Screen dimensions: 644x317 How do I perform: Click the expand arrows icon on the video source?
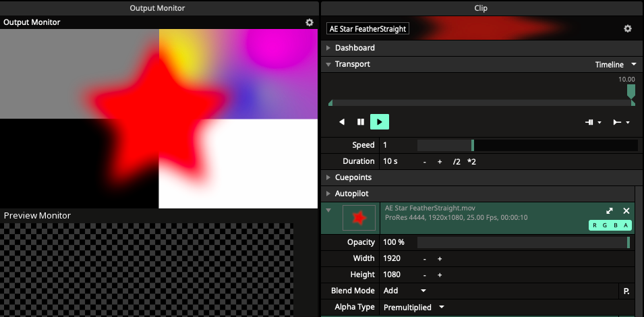tap(610, 211)
